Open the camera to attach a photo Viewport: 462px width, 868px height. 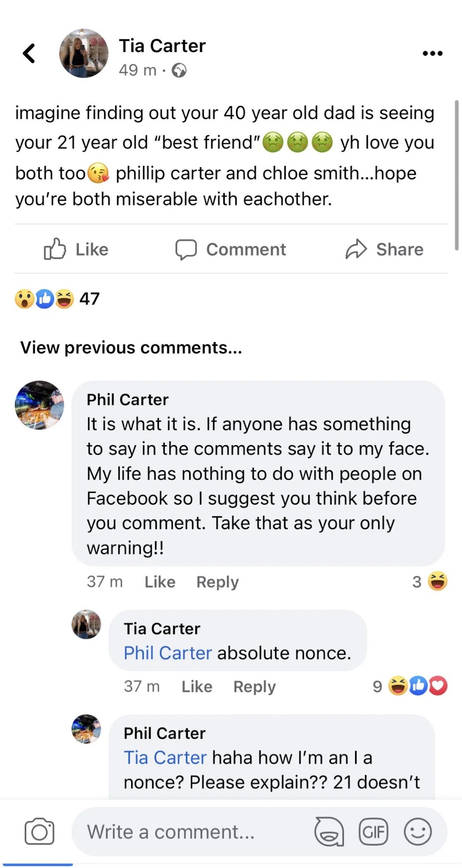tap(39, 831)
